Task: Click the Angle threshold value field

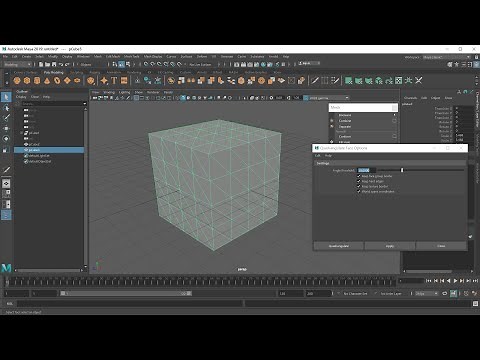Action: tap(366, 170)
